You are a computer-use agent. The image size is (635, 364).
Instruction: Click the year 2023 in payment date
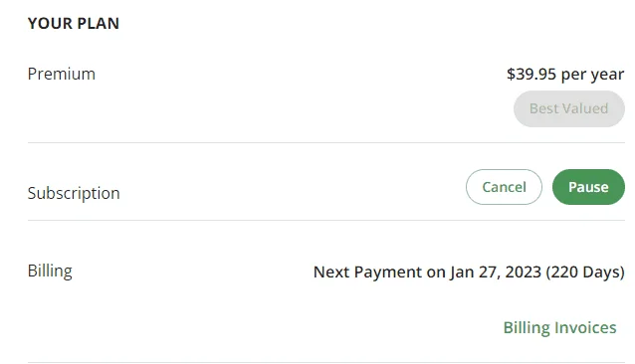[524, 273]
